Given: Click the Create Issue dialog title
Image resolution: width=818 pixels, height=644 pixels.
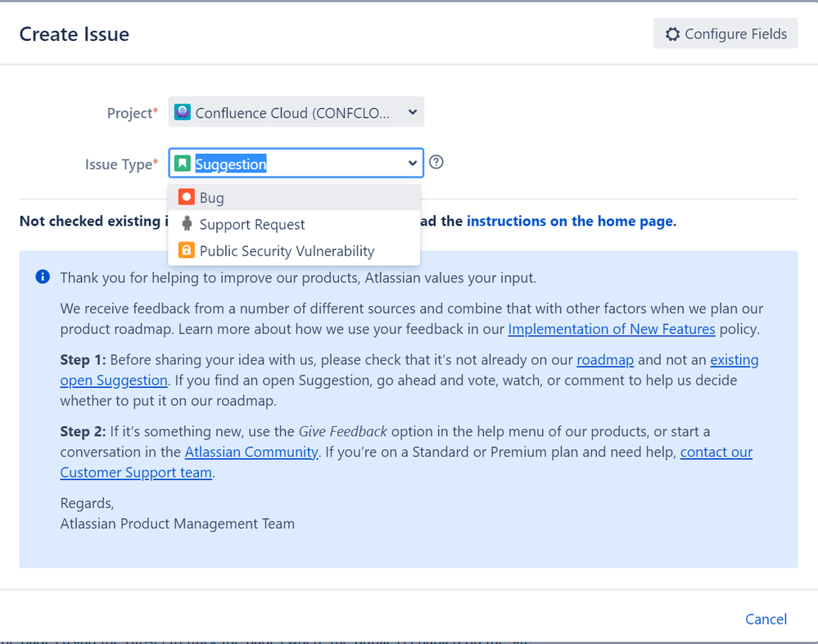Looking at the screenshot, I should pyautogui.click(x=74, y=34).
